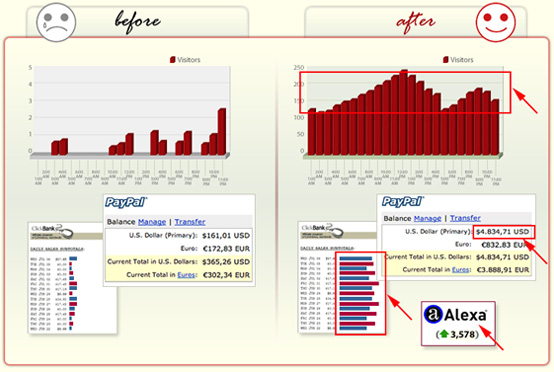Click the red smiley face beside after
The width and height of the screenshot is (554, 372).
coord(495,22)
